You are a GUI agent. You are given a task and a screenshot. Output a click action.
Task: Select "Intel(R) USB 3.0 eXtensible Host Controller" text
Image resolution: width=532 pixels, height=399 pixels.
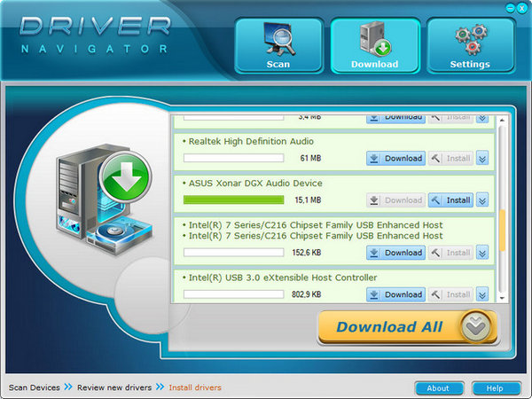pyautogui.click(x=283, y=278)
